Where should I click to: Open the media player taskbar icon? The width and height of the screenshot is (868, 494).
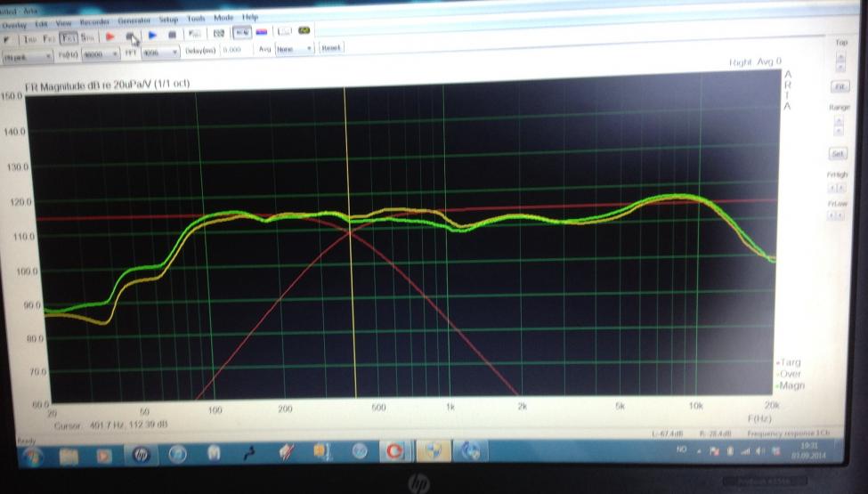pyautogui.click(x=103, y=456)
